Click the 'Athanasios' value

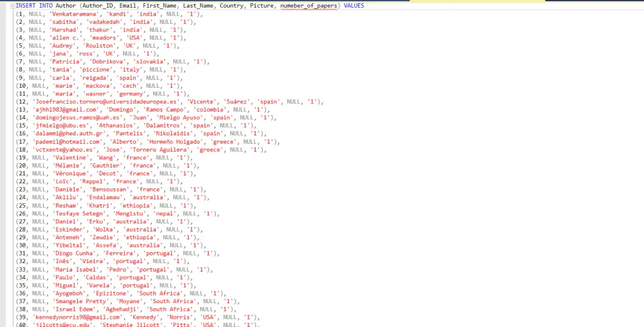coord(116,126)
